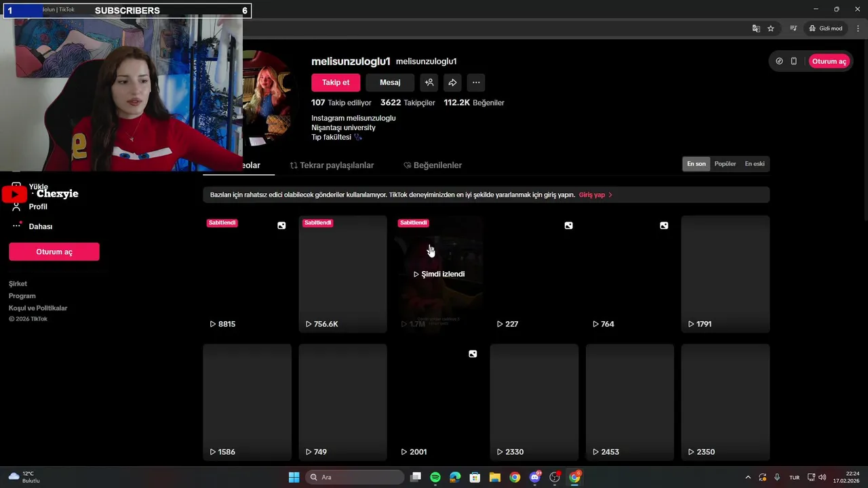Open the 3622 Takipçiler followers count

tap(408, 103)
